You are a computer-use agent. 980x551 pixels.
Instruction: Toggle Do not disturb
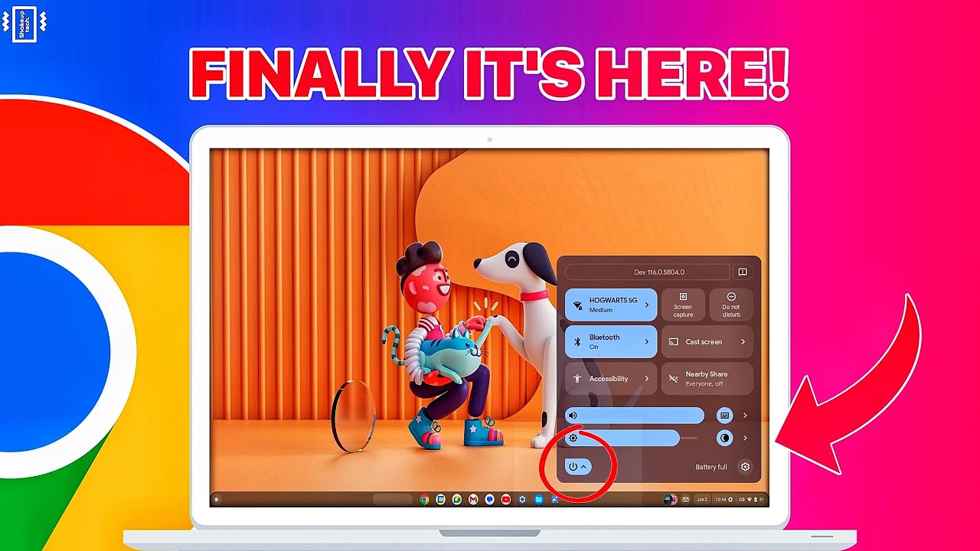pyautogui.click(x=731, y=305)
